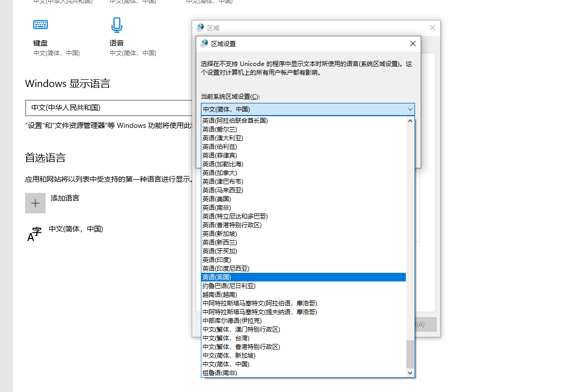Screen dimensions: 579x392
Task: Choose 英语(新加坡) from list
Action: 303,234
